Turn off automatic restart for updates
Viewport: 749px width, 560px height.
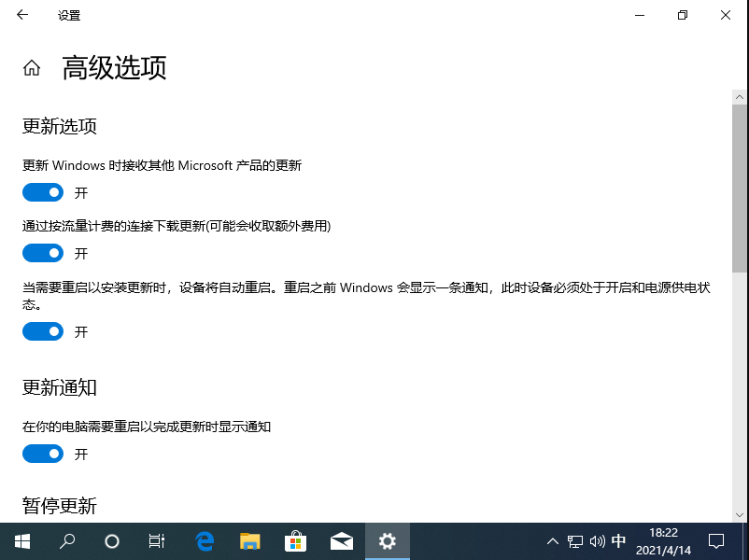tap(43, 331)
